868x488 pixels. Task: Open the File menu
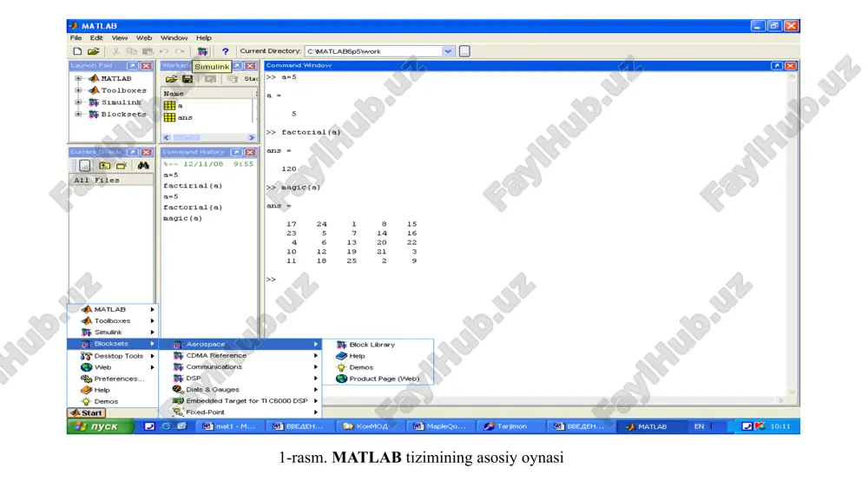tap(76, 38)
